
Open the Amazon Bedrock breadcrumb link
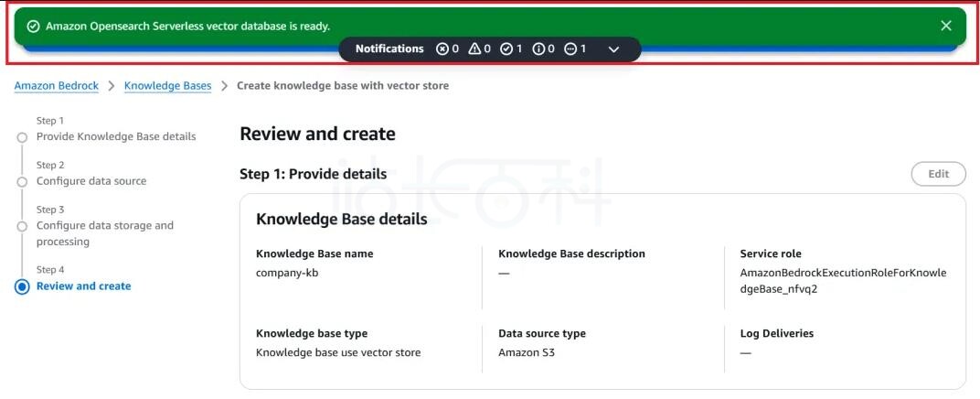(x=56, y=86)
